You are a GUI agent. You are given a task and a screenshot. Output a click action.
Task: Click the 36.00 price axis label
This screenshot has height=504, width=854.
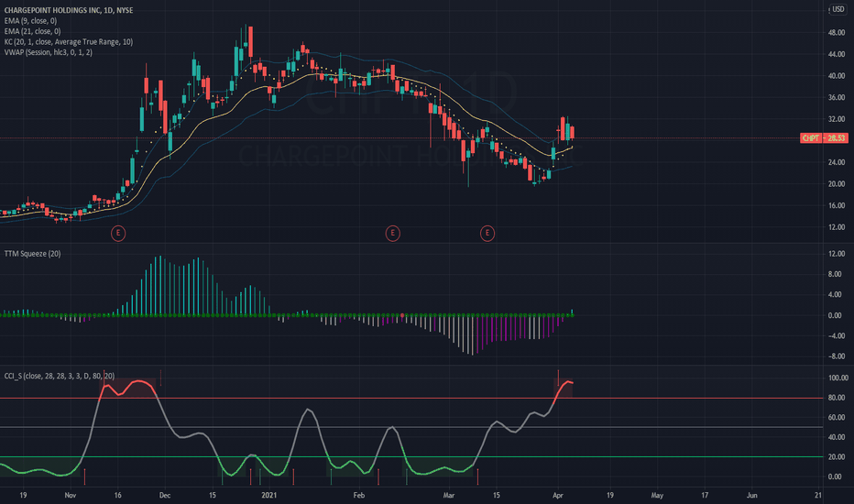point(837,97)
